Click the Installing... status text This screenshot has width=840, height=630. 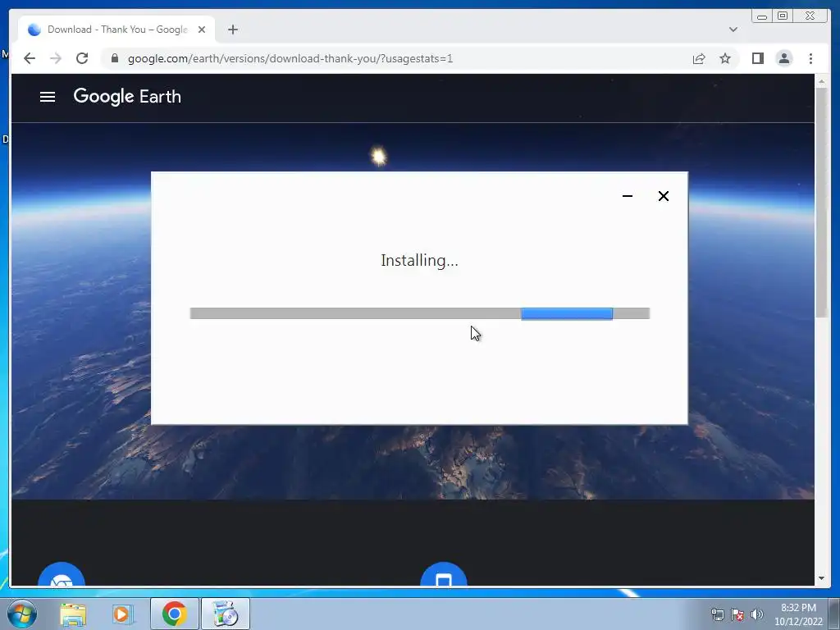(x=419, y=260)
